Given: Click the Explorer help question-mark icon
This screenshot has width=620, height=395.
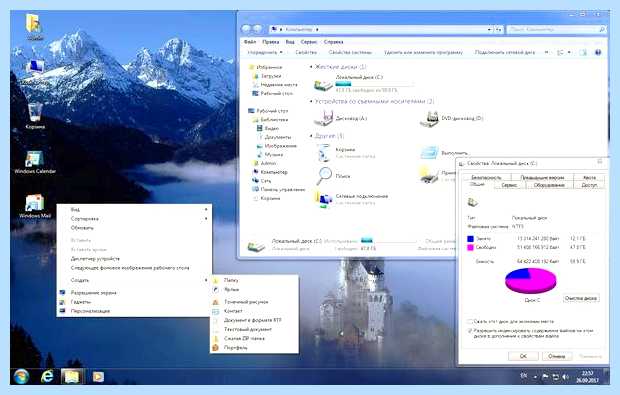Looking at the screenshot, I should coord(598,52).
